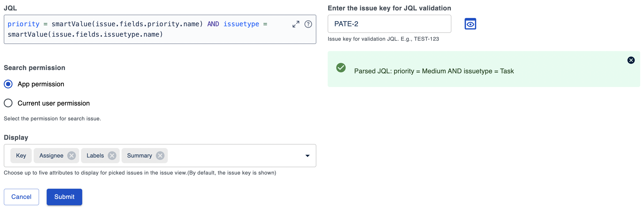Remove the Assignee tag from Display
The image size is (644, 210).
pos(72,156)
